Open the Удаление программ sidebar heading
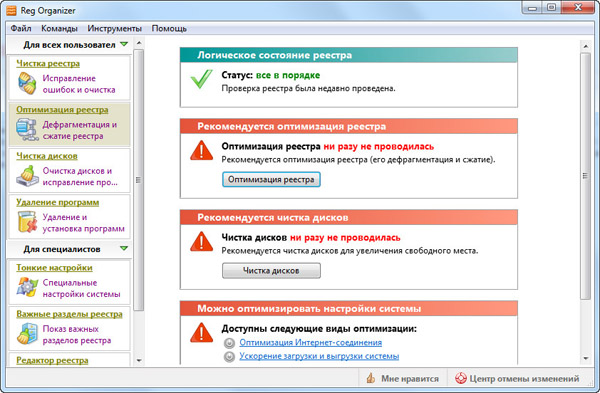 pyautogui.click(x=58, y=202)
